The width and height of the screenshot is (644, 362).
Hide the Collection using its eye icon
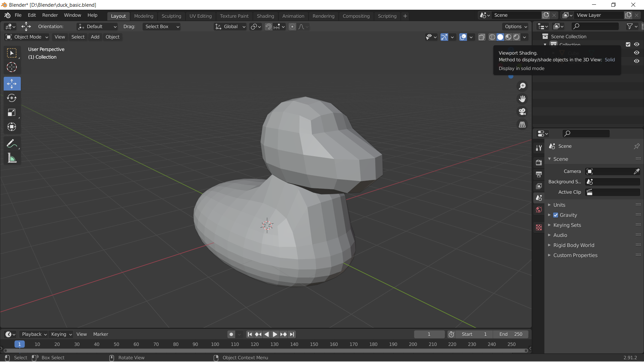tap(637, 44)
